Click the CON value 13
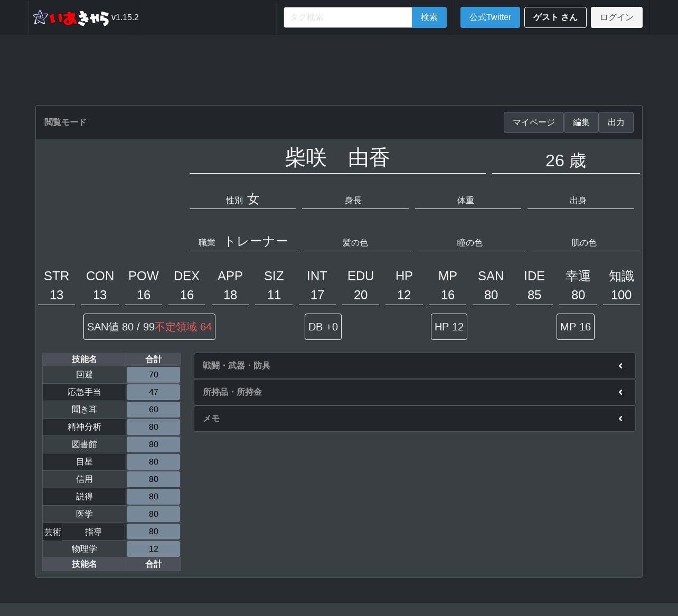The image size is (678, 616). [100, 295]
